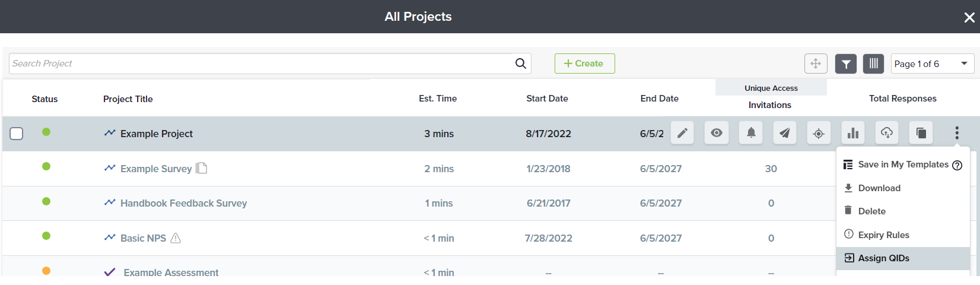Click the crosshair target icon in row
Viewport: 980px width, 285px height.
(x=819, y=133)
